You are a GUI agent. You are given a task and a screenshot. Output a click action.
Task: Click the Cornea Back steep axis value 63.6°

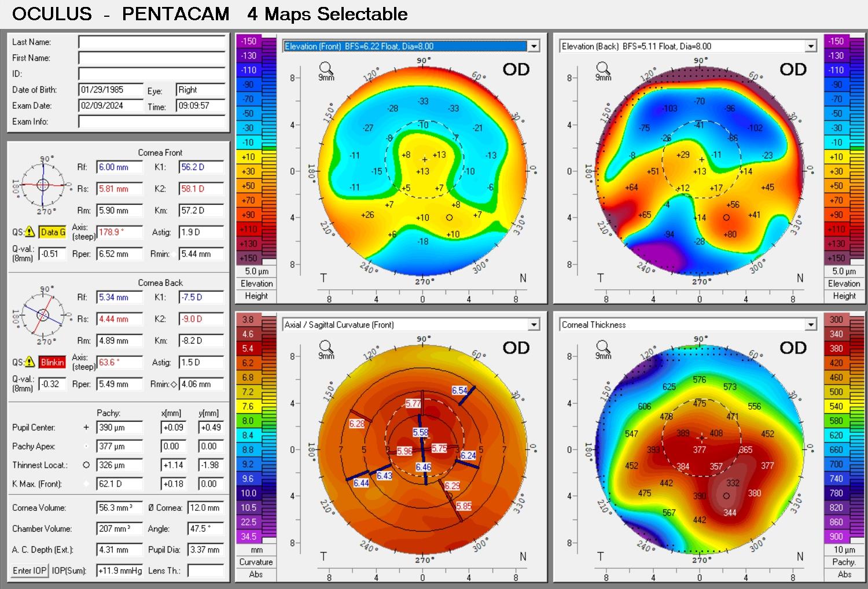tap(119, 362)
